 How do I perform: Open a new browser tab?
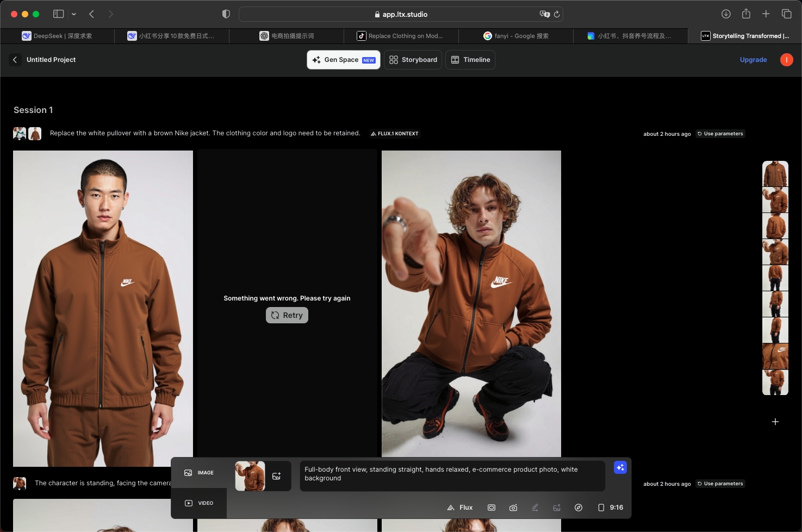pyautogui.click(x=766, y=14)
